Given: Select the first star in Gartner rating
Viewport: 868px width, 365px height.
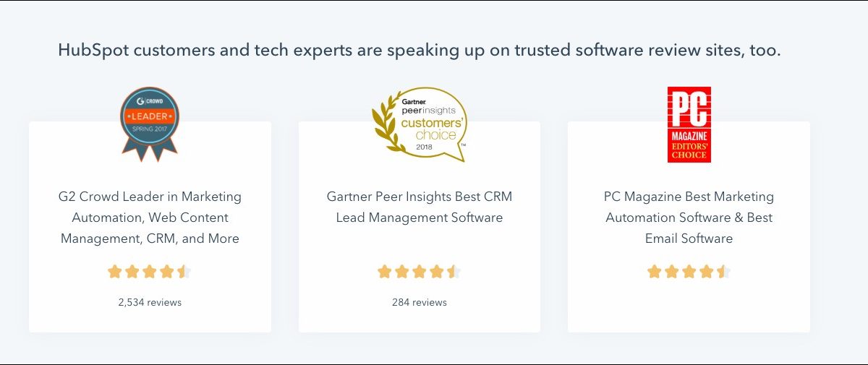Looking at the screenshot, I should pyautogui.click(x=384, y=272).
